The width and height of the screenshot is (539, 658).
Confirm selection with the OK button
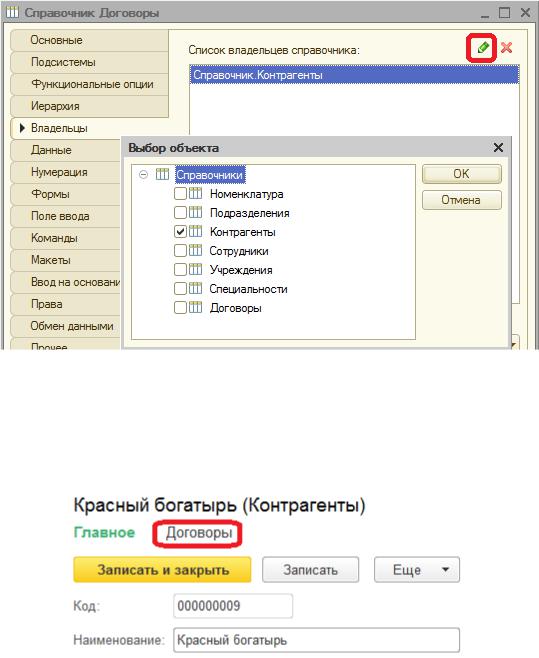pos(461,174)
